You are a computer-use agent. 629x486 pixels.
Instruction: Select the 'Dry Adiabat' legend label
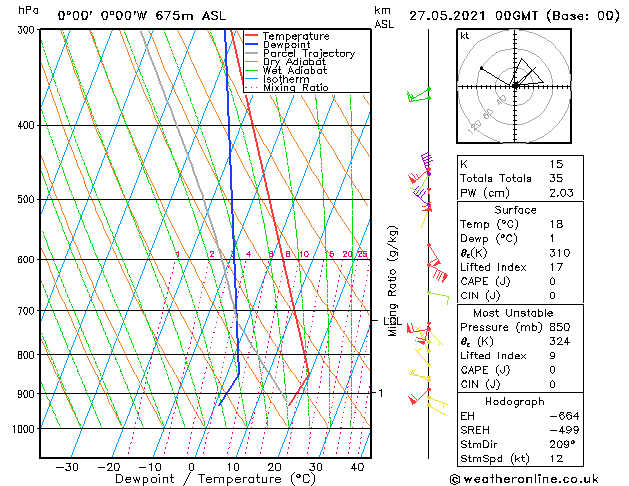click(x=294, y=62)
